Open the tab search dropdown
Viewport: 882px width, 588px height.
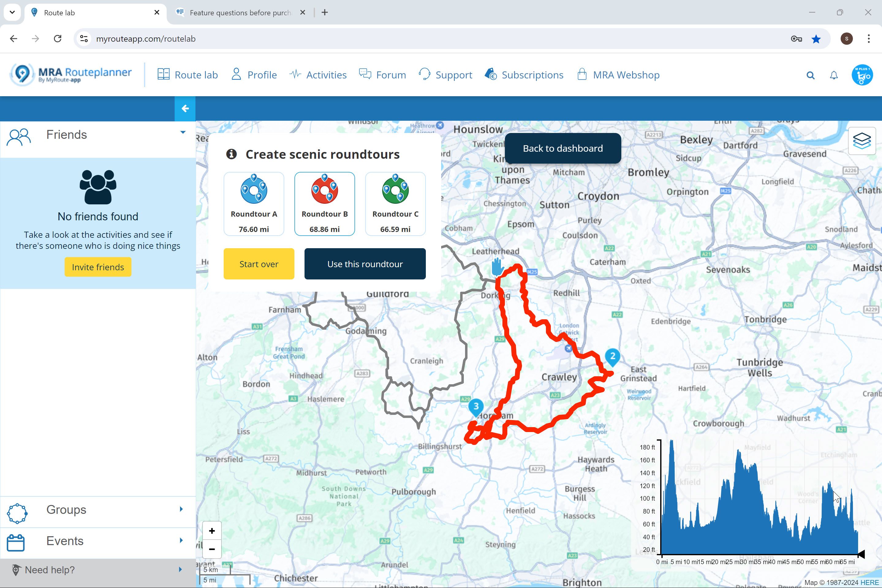coord(12,12)
